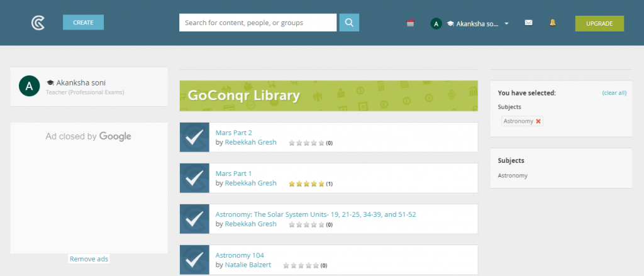Open the GoConqr logo home link
The height and width of the screenshot is (276, 644).
pos(38,23)
